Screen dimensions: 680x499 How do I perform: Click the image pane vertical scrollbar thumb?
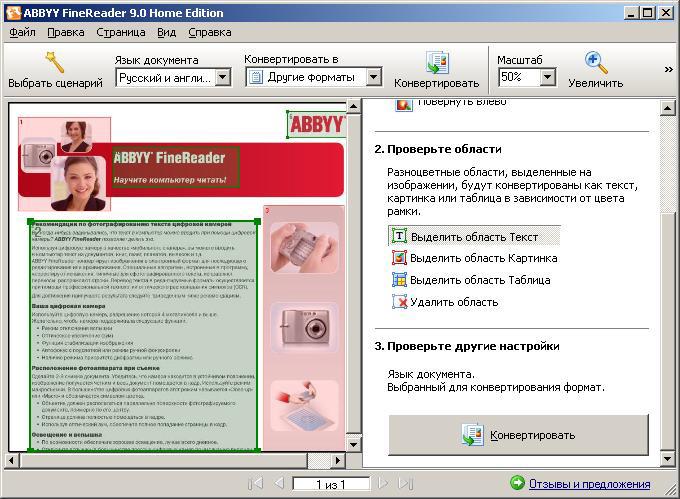pyautogui.click(x=354, y=273)
